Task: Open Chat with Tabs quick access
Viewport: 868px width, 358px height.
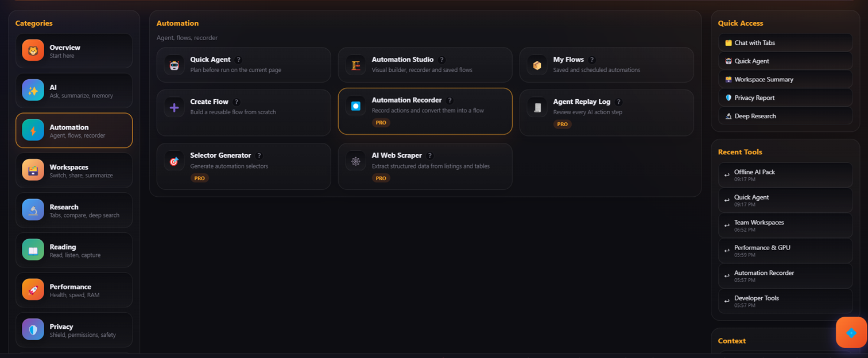Action: tap(785, 42)
